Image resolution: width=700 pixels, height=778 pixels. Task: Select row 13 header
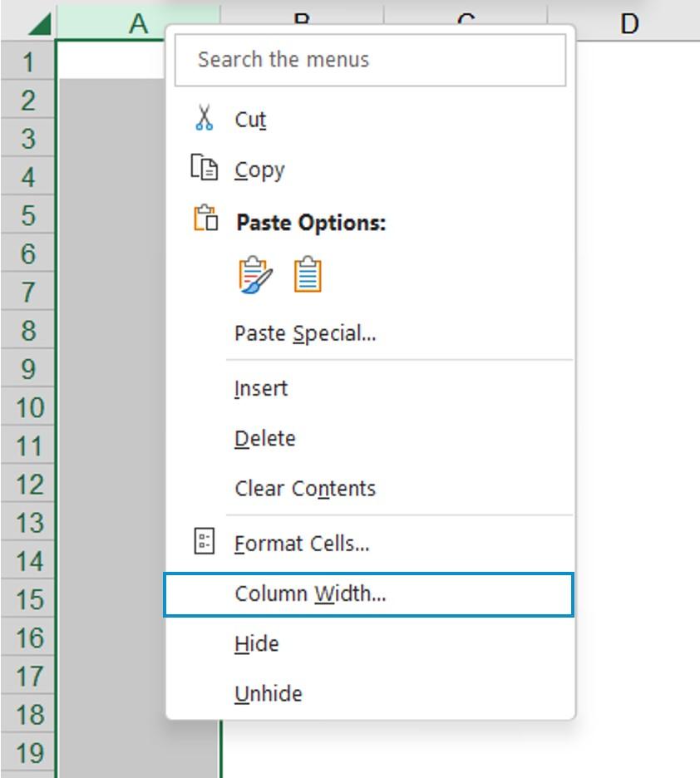[x=27, y=521]
